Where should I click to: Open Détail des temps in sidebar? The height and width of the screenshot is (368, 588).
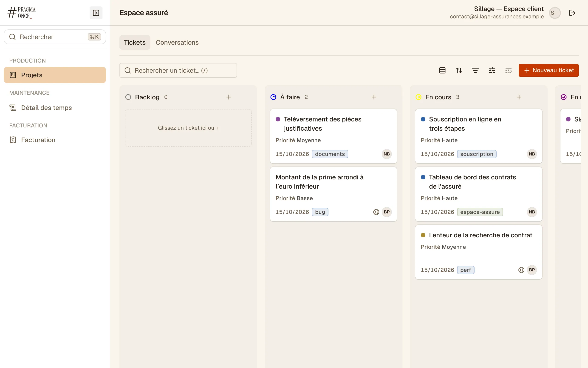click(55, 108)
